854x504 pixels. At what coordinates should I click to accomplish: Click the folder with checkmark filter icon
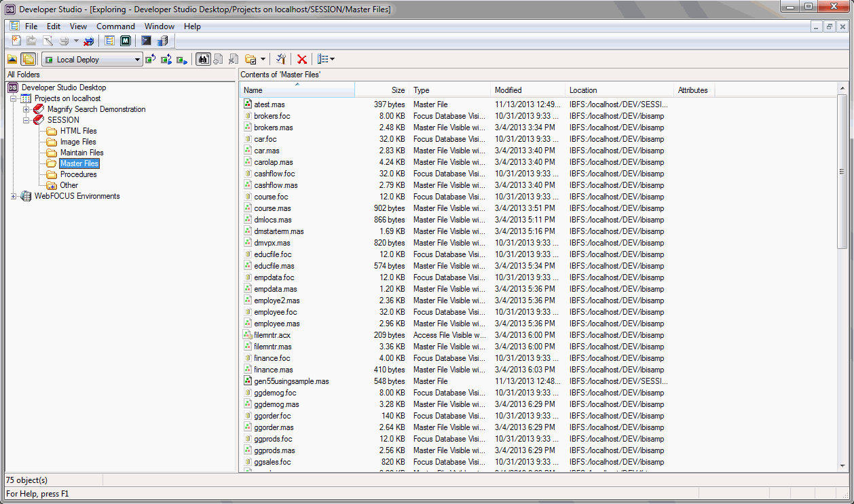point(250,60)
